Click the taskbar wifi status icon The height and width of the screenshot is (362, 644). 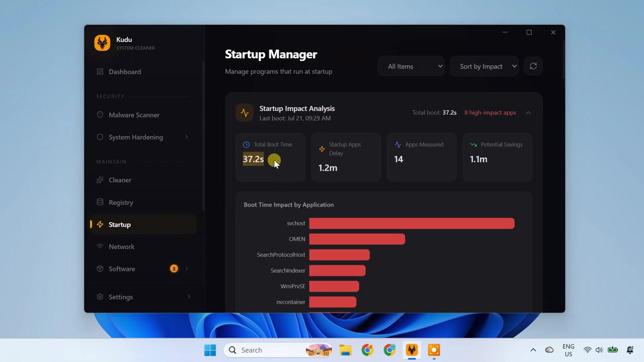click(x=587, y=350)
